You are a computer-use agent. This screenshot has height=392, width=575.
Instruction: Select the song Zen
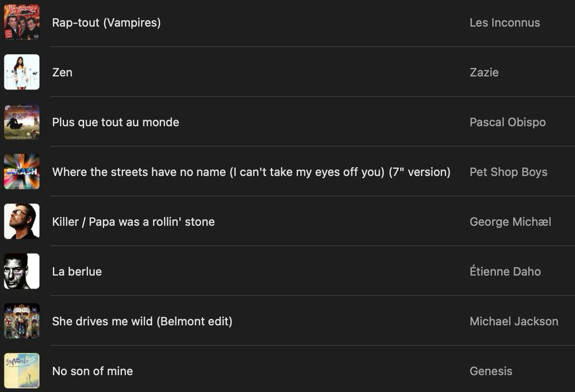click(x=62, y=72)
